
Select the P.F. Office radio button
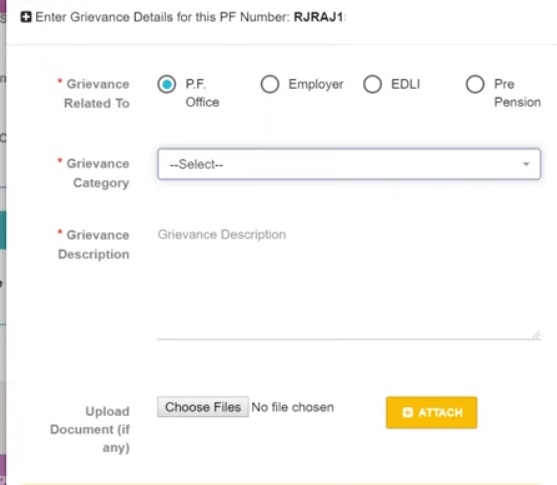(x=167, y=85)
